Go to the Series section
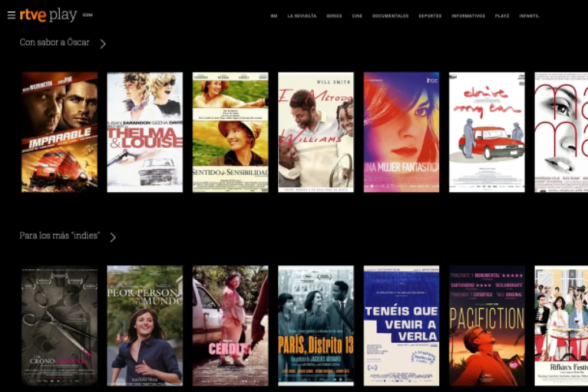The height and width of the screenshot is (392, 588). [x=334, y=16]
